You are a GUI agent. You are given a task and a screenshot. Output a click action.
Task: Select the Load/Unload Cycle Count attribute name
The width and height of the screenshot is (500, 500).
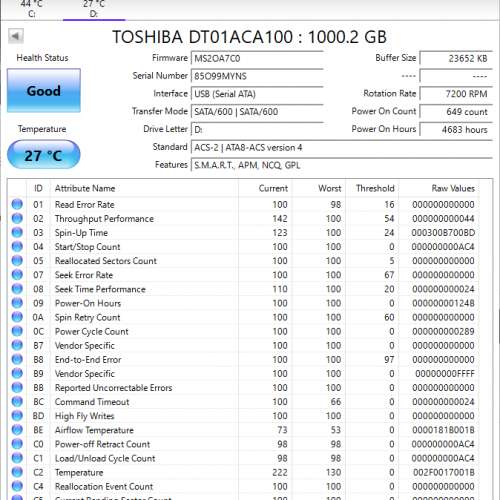(105, 458)
